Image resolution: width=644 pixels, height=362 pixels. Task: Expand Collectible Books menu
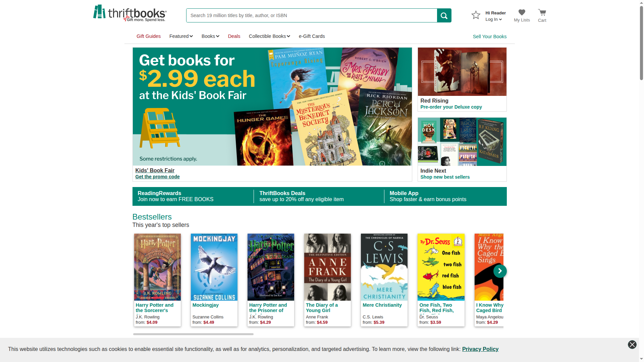[269, 36]
